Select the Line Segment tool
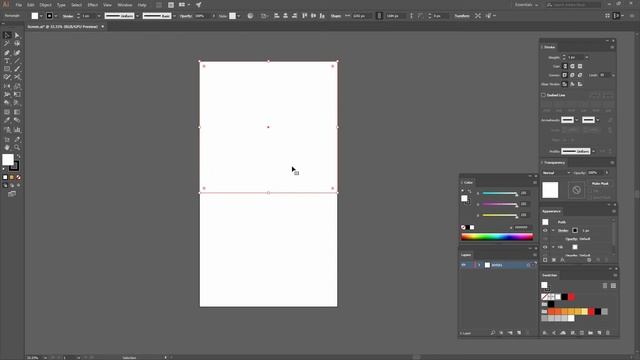Screen dimensions: 640x360 coord(17,61)
